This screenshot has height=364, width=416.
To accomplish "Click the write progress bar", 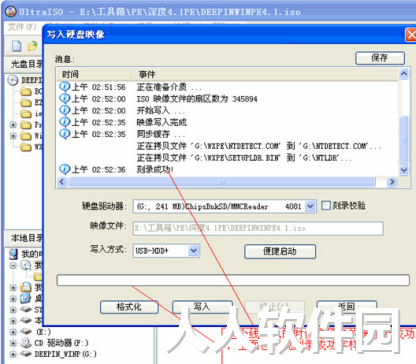I will tap(233, 280).
